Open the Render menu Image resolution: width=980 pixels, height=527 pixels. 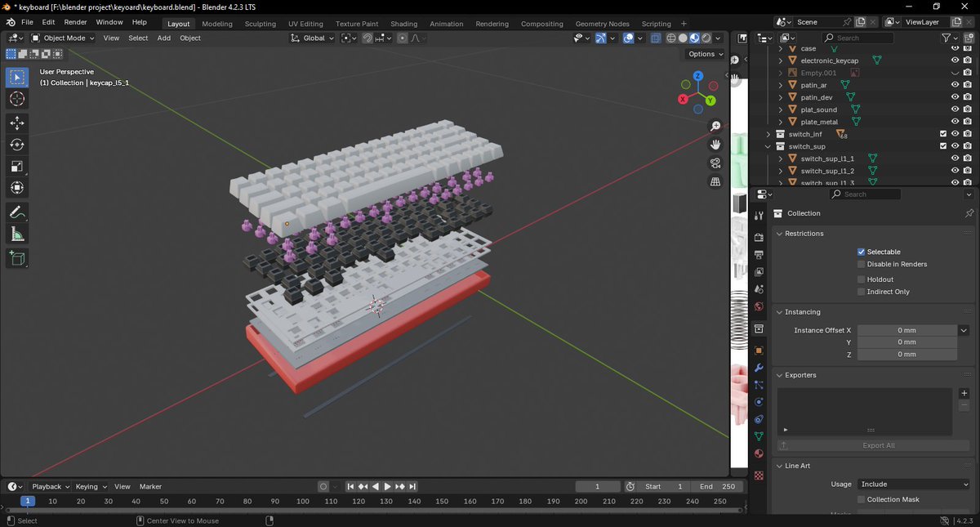(x=75, y=22)
